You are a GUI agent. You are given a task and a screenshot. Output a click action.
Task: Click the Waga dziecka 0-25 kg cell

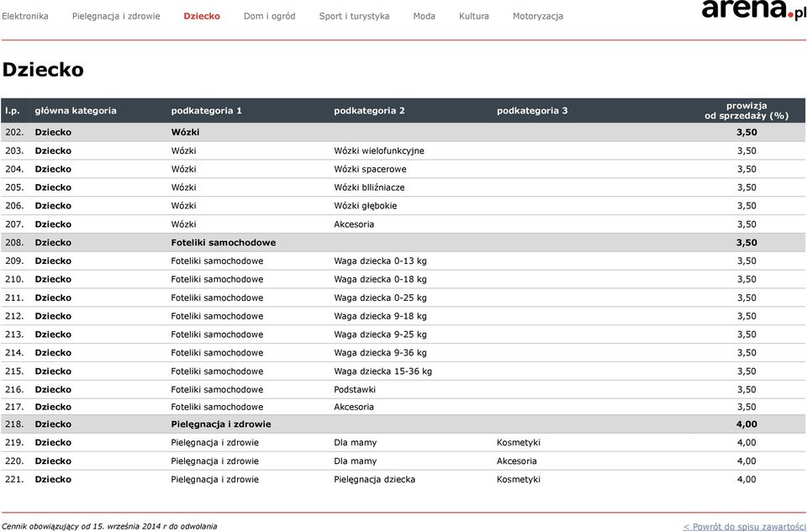click(x=380, y=298)
